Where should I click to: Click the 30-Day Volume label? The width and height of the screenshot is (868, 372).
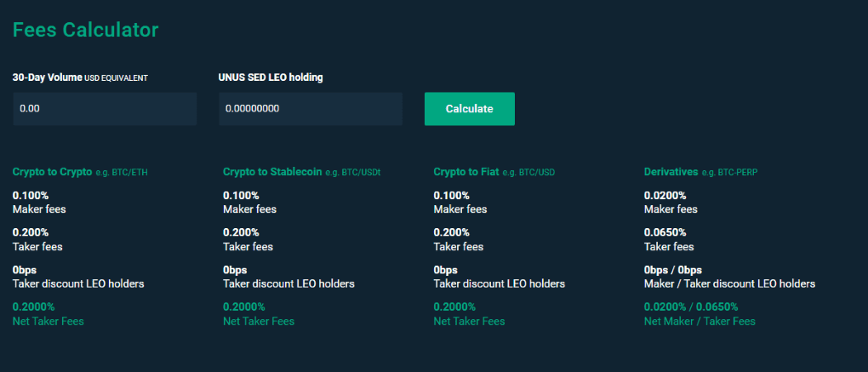pos(48,77)
